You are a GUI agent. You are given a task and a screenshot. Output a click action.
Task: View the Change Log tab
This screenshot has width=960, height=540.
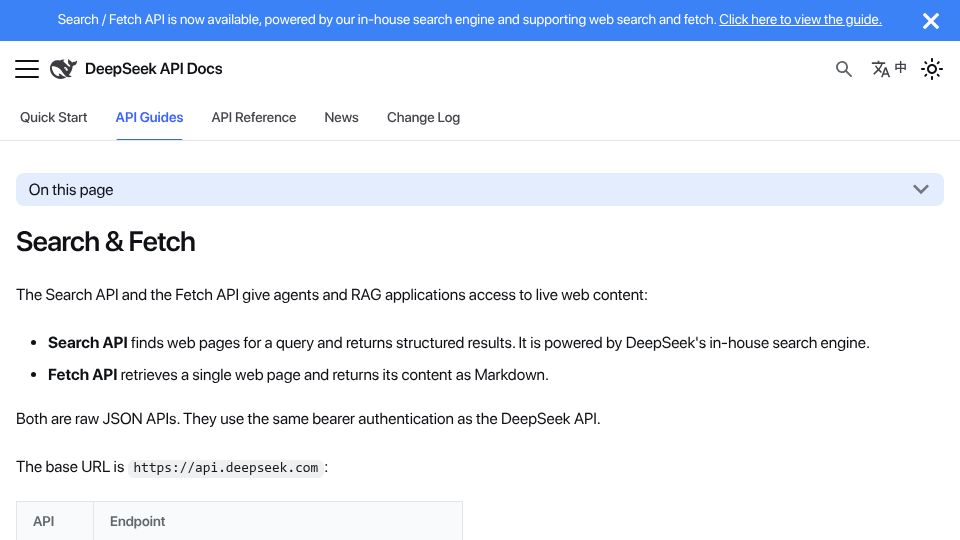point(423,118)
